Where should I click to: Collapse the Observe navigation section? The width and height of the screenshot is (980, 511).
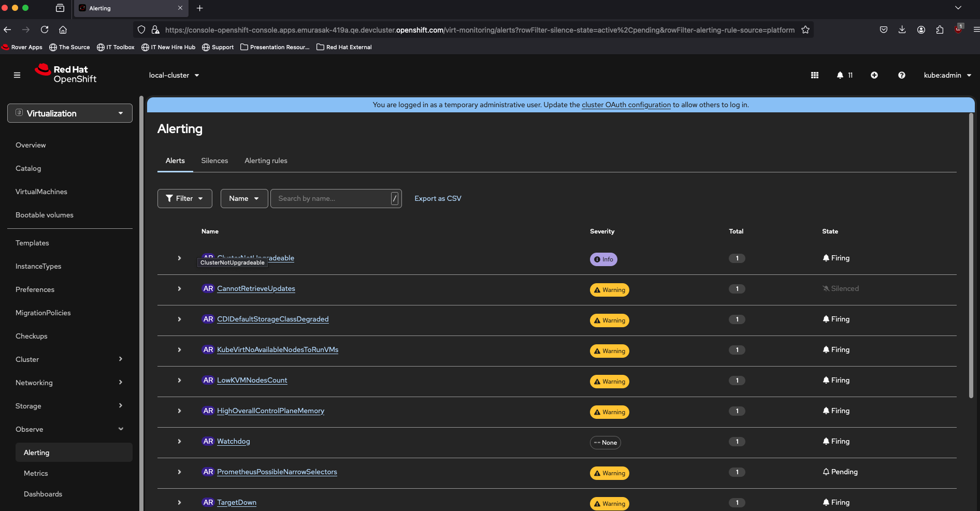70,429
